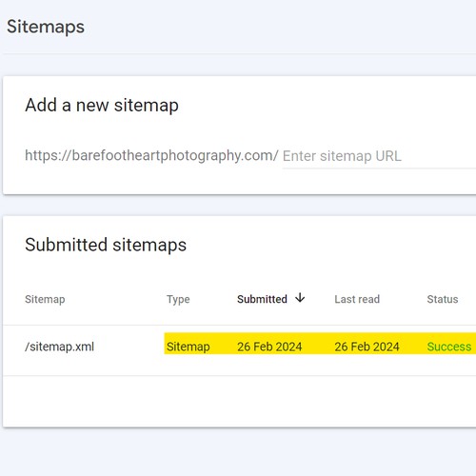Click the Submitted sitemaps heading
476x476 pixels.
[x=106, y=245]
